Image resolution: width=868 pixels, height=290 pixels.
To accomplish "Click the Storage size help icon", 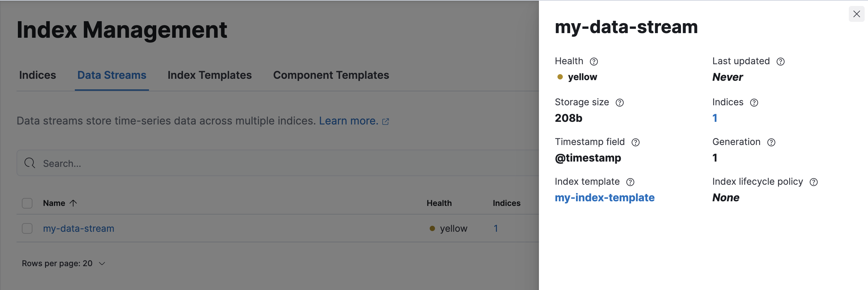I will point(619,103).
